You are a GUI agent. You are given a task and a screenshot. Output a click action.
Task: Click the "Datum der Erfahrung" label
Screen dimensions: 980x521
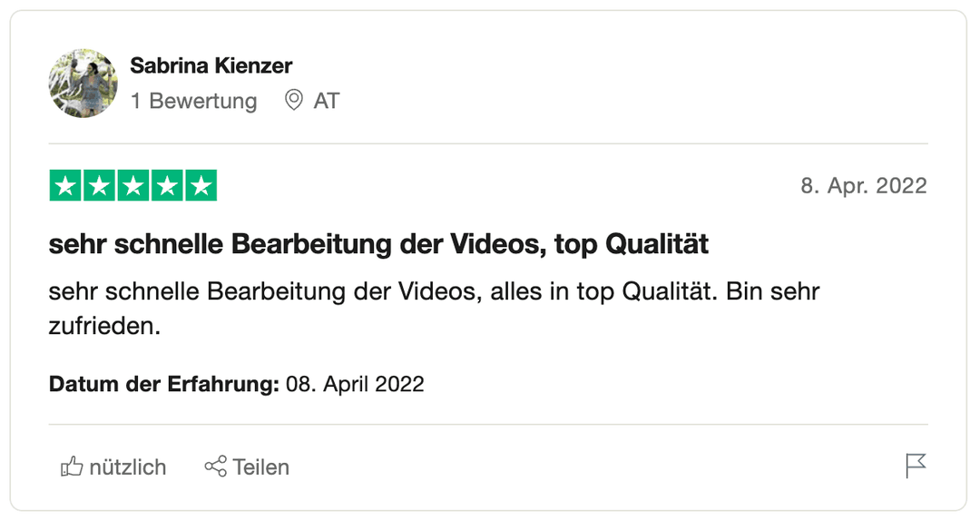(x=163, y=384)
